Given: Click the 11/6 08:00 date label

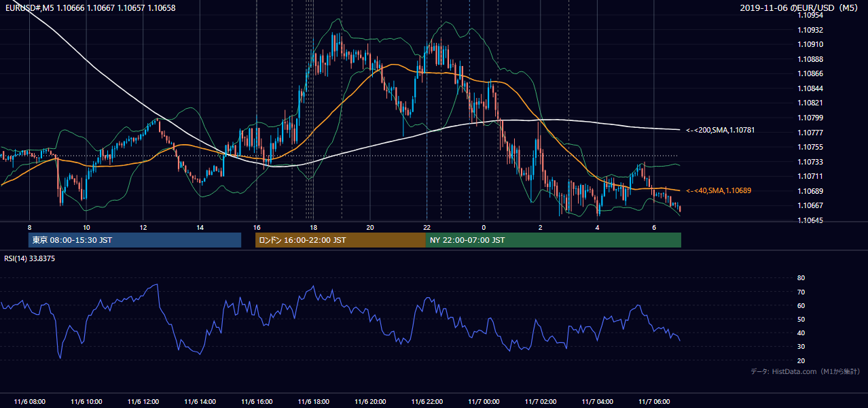Looking at the screenshot, I should (x=29, y=402).
